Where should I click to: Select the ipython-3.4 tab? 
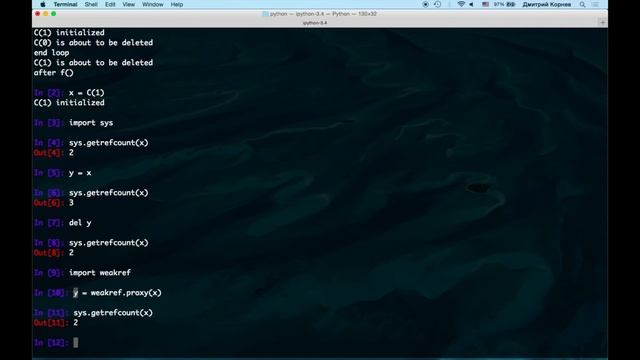tap(315, 23)
